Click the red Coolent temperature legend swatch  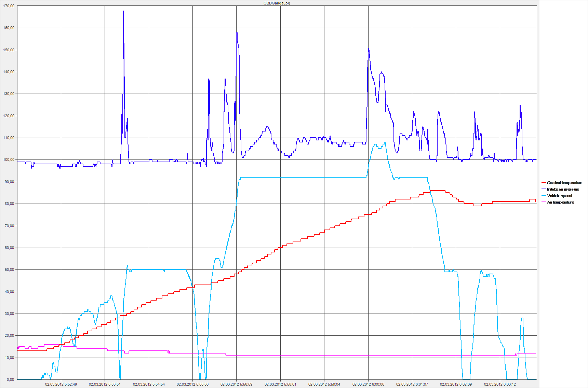[544, 183]
